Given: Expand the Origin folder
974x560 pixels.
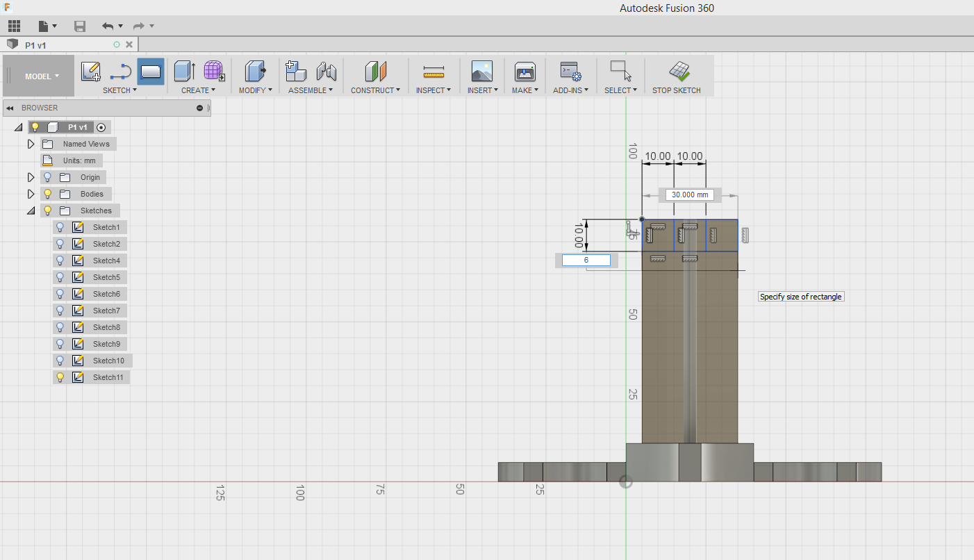Looking at the screenshot, I should (31, 177).
